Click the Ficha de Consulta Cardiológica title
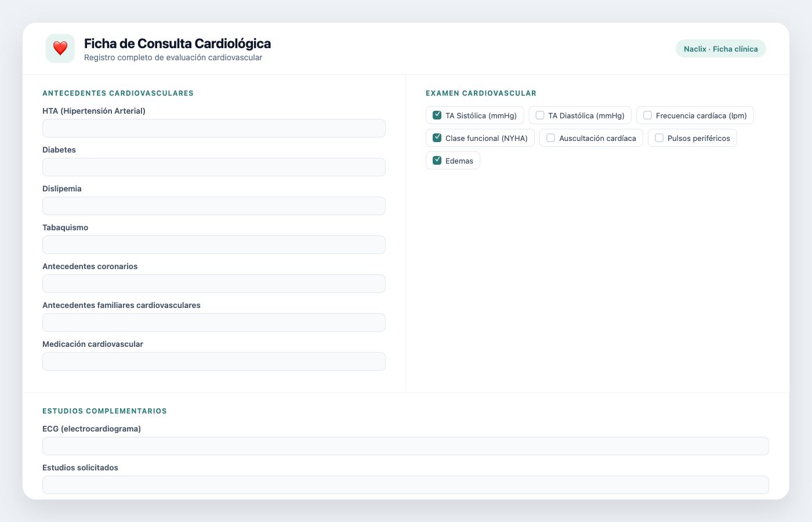Image resolution: width=812 pixels, height=522 pixels. coord(177,43)
